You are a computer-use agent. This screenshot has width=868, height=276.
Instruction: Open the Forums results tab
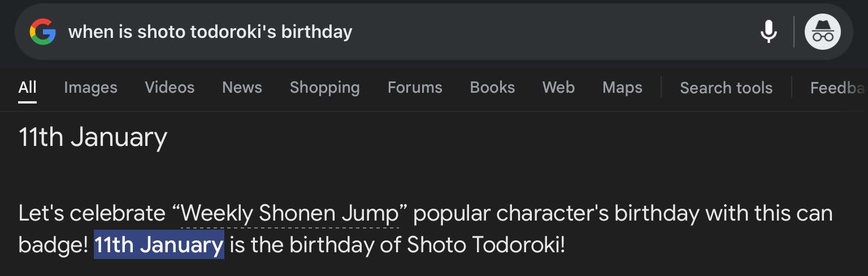415,88
